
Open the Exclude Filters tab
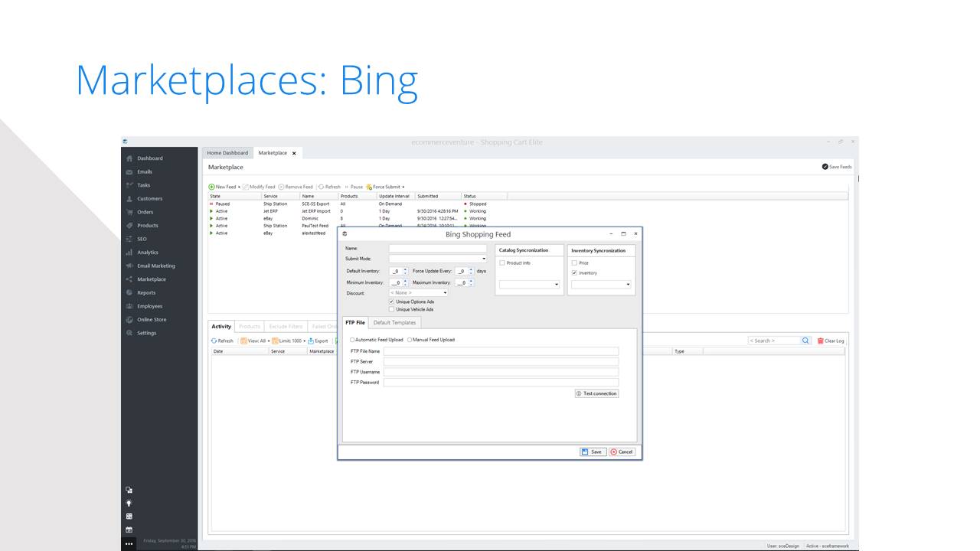286,327
